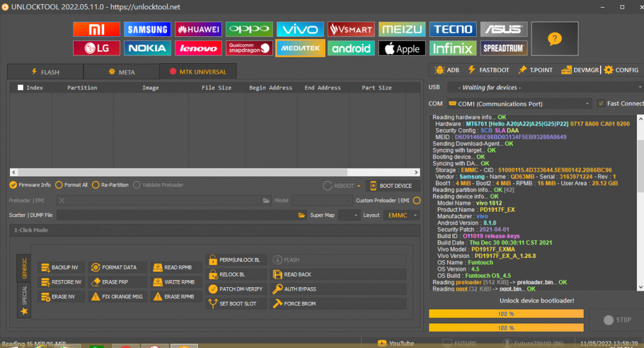
Task: Click the PERM|UNLOCK BL button
Action: [236, 260]
